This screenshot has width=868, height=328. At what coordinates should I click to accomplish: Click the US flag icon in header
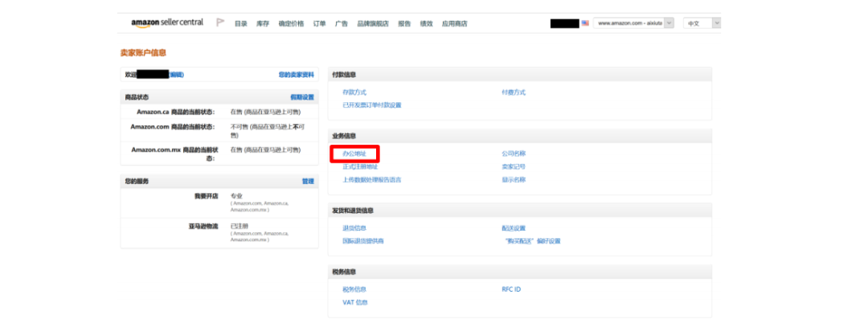coord(585,23)
